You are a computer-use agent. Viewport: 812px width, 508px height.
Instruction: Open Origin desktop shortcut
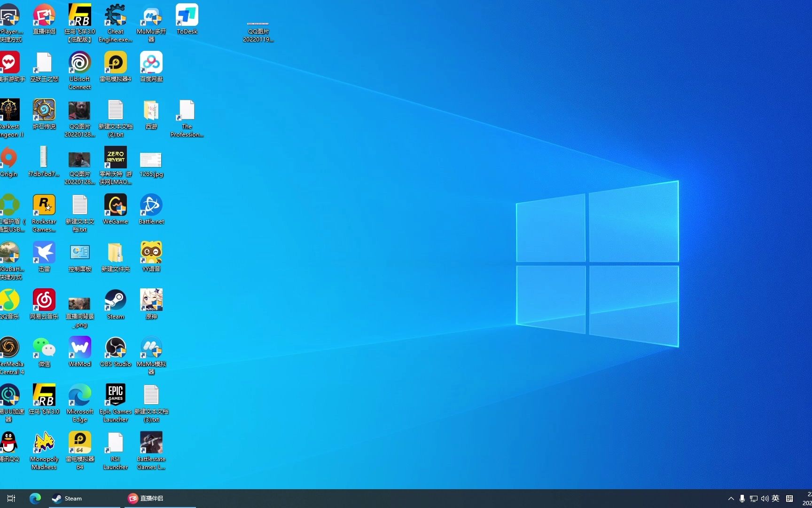8,161
